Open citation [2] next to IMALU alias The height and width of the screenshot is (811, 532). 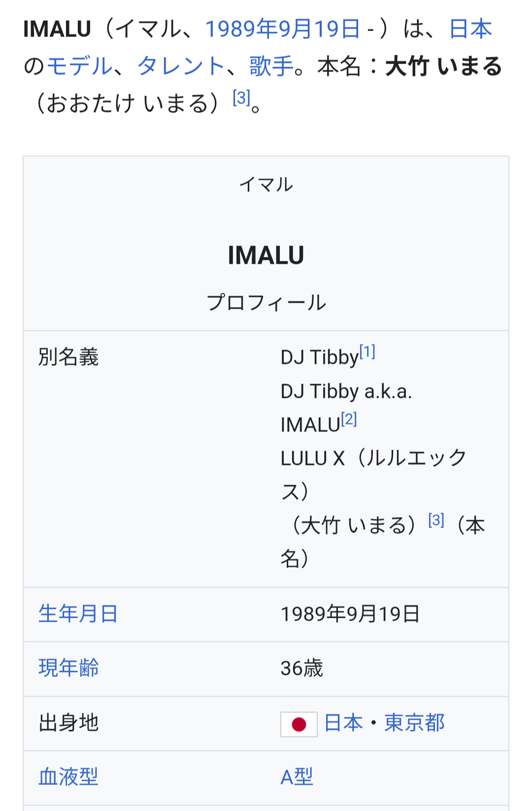pyautogui.click(x=349, y=420)
